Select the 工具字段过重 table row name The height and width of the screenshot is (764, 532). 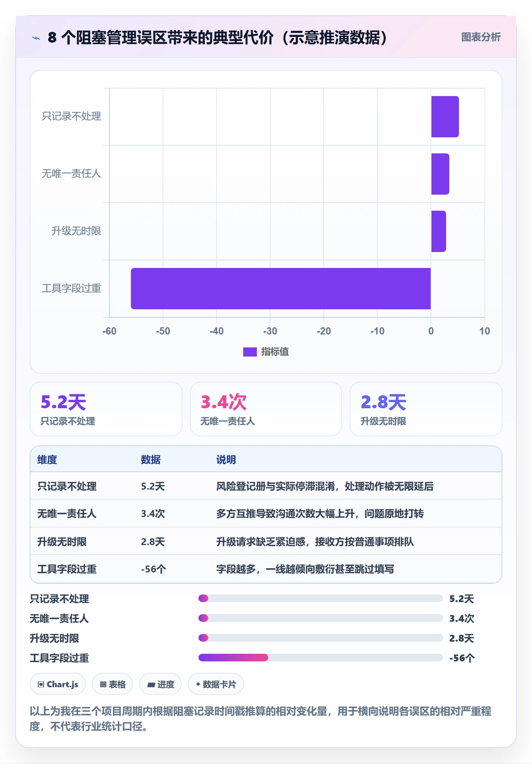click(x=67, y=569)
